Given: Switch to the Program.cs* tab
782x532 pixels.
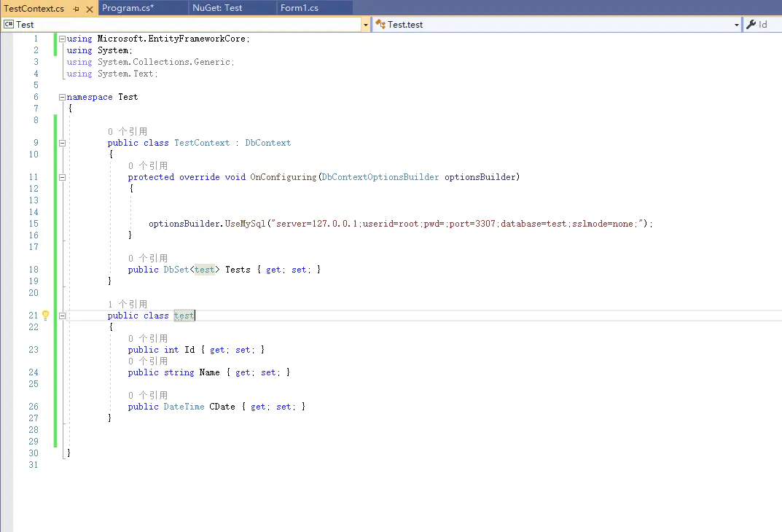Looking at the screenshot, I should tap(128, 8).
